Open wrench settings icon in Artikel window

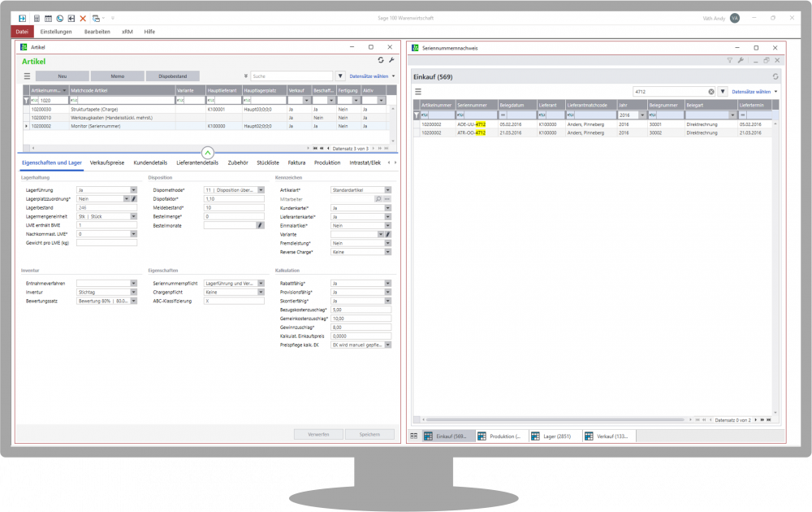pos(391,60)
